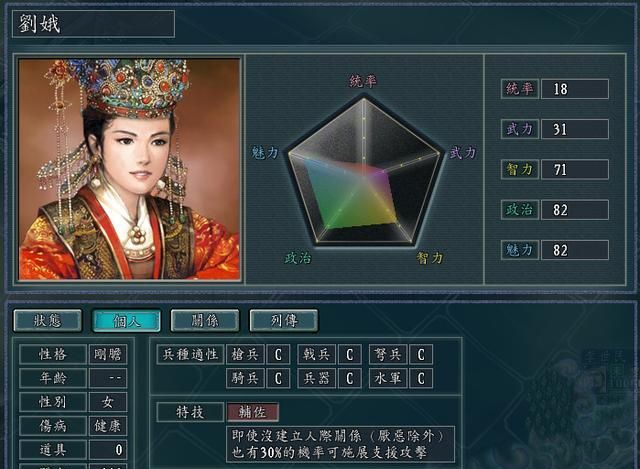The width and height of the screenshot is (640, 469).
Task: Open the 狀態 status tab
Action: [48, 320]
